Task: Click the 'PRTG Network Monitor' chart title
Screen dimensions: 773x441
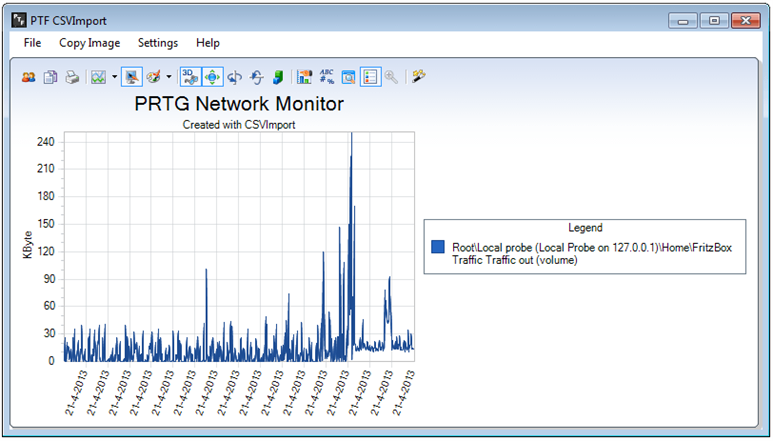Action: click(x=239, y=104)
